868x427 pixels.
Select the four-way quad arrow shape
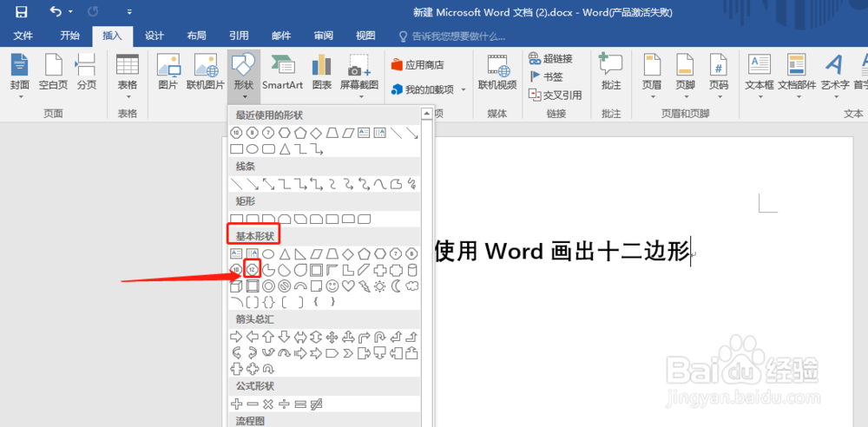click(332, 336)
